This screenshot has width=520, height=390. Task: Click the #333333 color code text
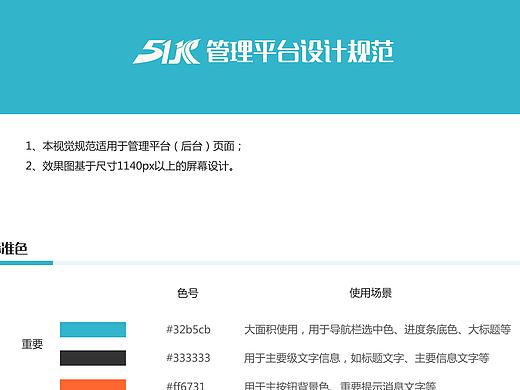188,358
